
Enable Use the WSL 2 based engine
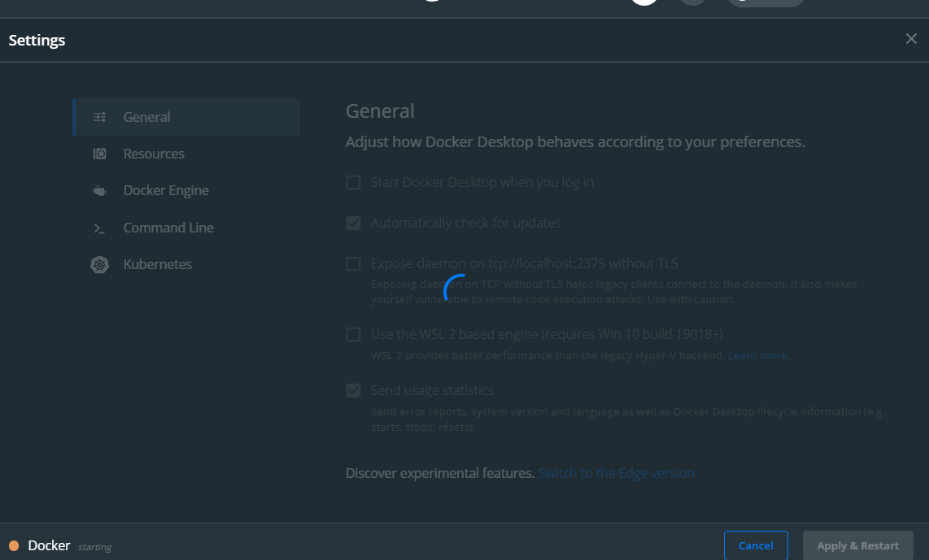[353, 335]
